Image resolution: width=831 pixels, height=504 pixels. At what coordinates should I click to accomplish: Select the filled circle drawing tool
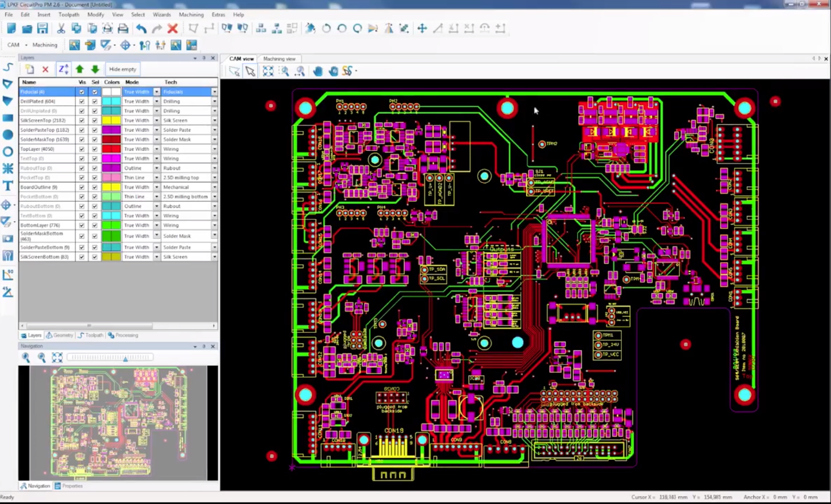(x=8, y=135)
